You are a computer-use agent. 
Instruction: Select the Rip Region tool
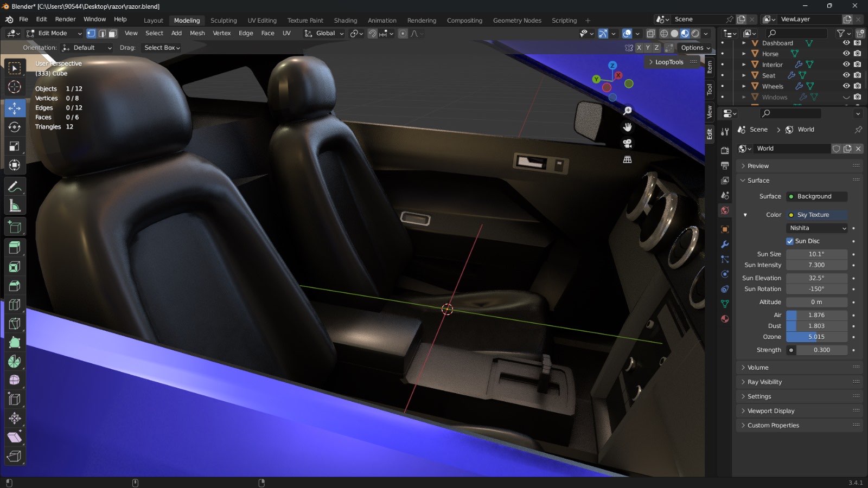pos(15,456)
